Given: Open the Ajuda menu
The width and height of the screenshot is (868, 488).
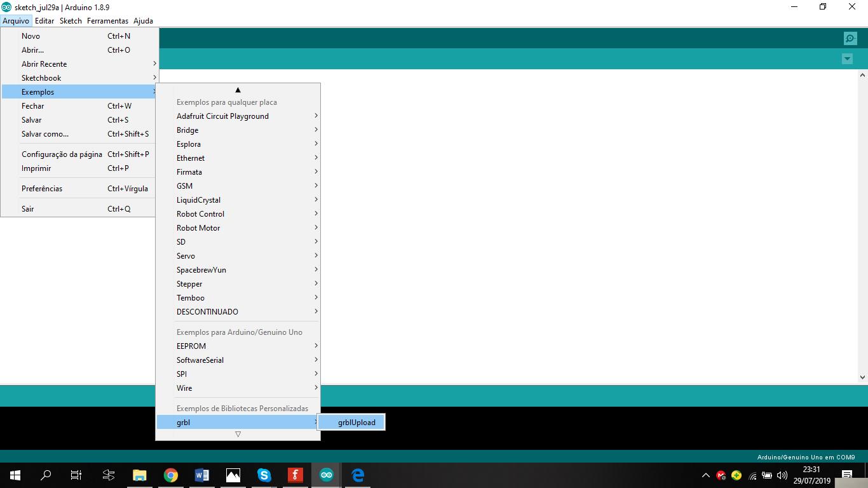Looking at the screenshot, I should 143,20.
